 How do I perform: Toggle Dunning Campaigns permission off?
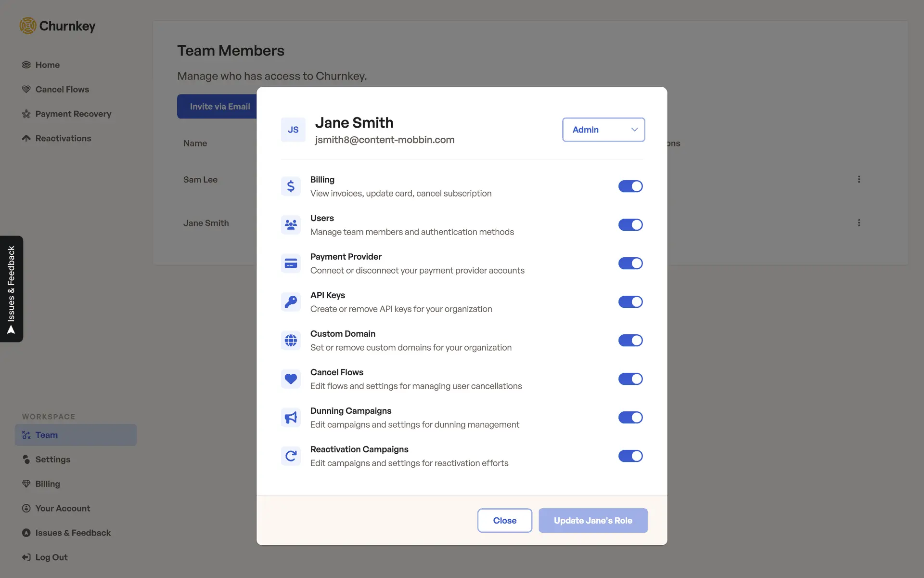pyautogui.click(x=630, y=418)
